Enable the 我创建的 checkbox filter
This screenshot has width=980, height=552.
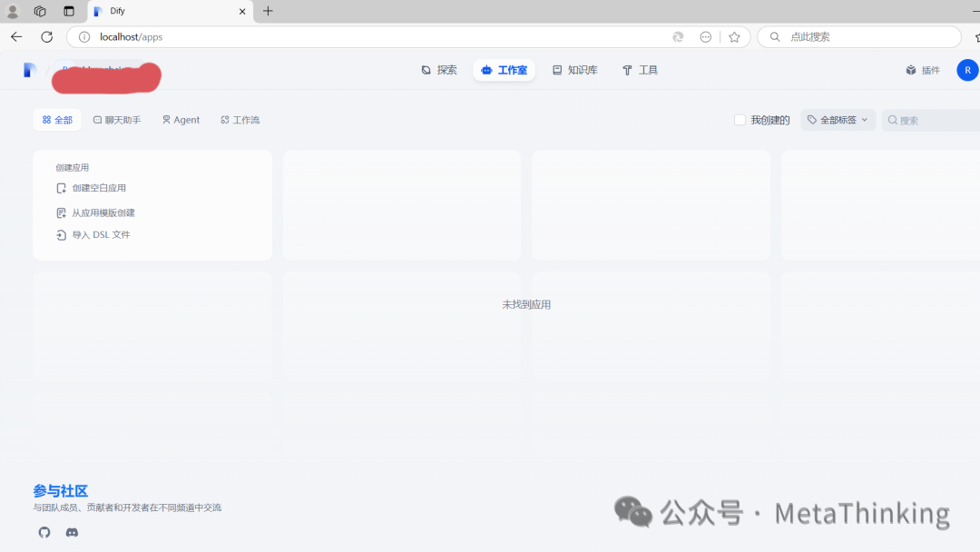point(740,119)
